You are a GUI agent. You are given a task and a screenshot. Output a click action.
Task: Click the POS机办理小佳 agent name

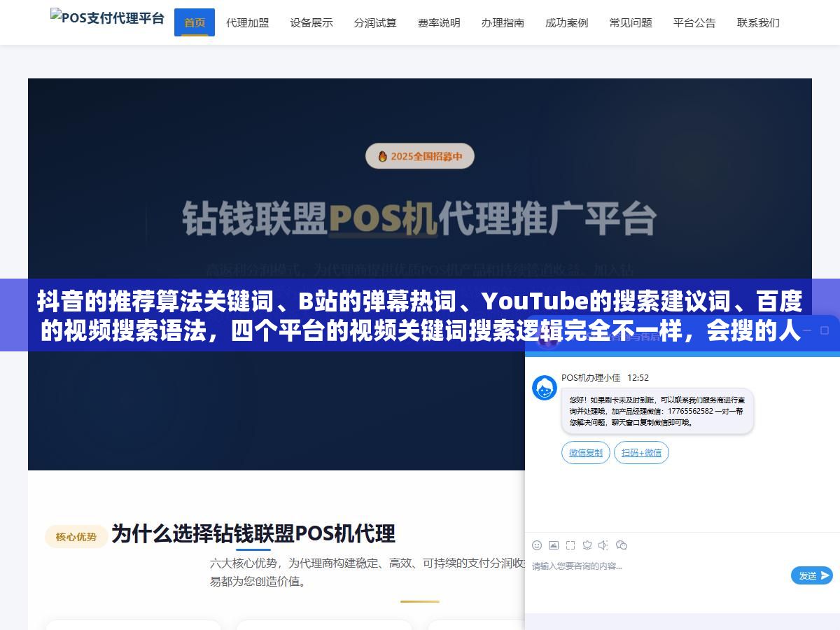click(x=591, y=377)
